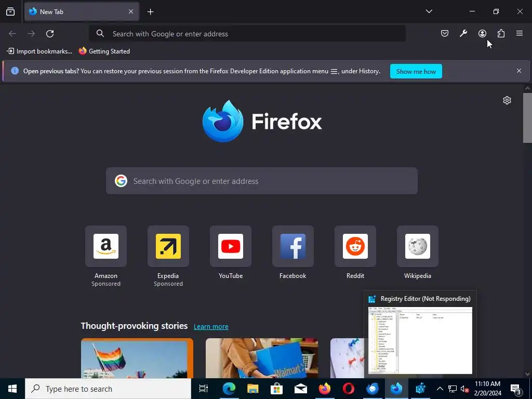Focus the top address bar

[x=247, y=34]
